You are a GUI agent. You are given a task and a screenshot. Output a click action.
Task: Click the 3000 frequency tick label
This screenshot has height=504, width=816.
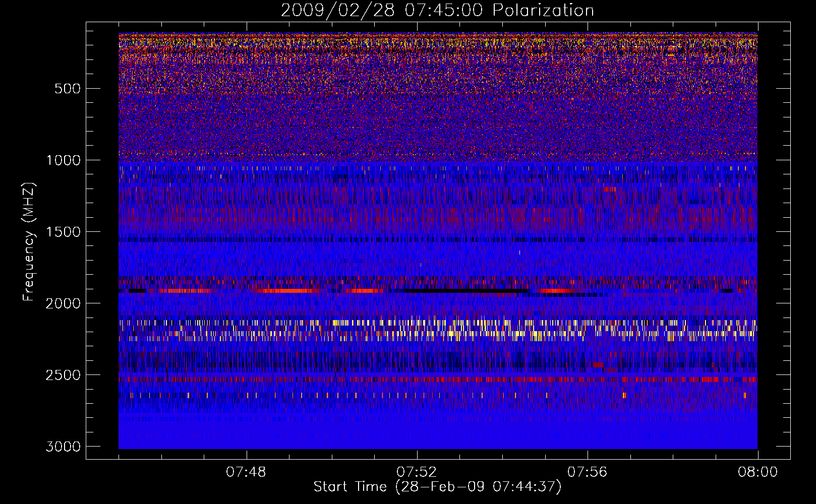tap(63, 447)
